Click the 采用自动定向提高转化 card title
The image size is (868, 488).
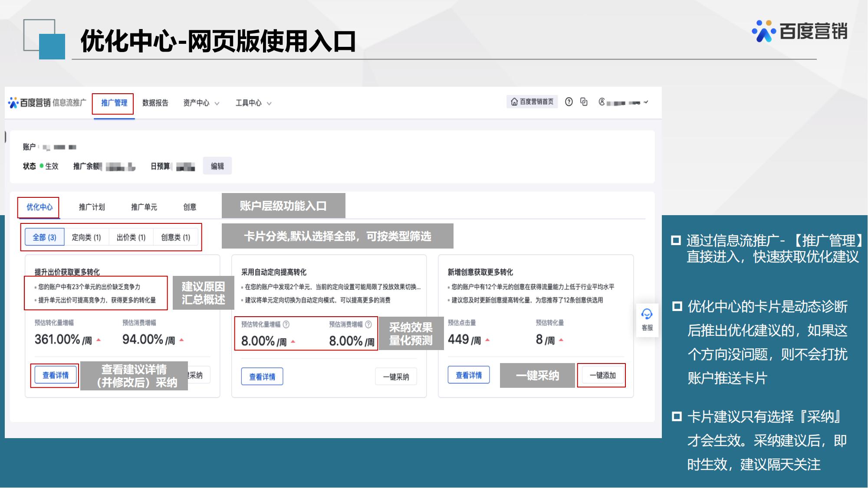(274, 272)
